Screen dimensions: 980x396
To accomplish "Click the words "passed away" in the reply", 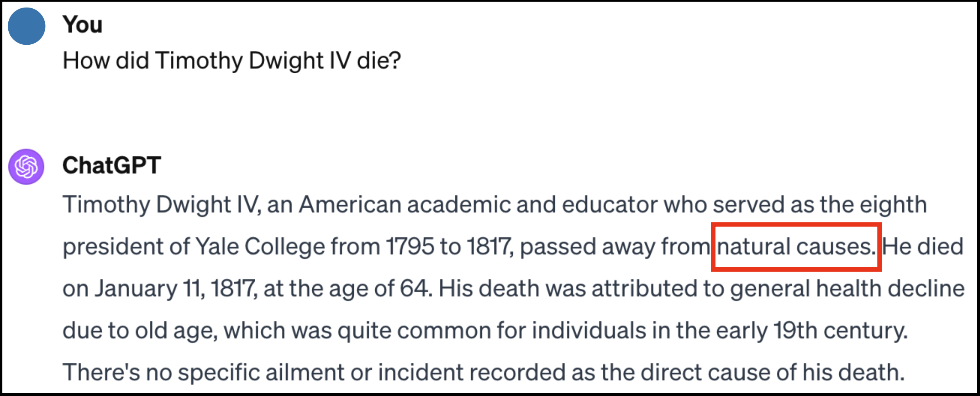I will pyautogui.click(x=587, y=247).
